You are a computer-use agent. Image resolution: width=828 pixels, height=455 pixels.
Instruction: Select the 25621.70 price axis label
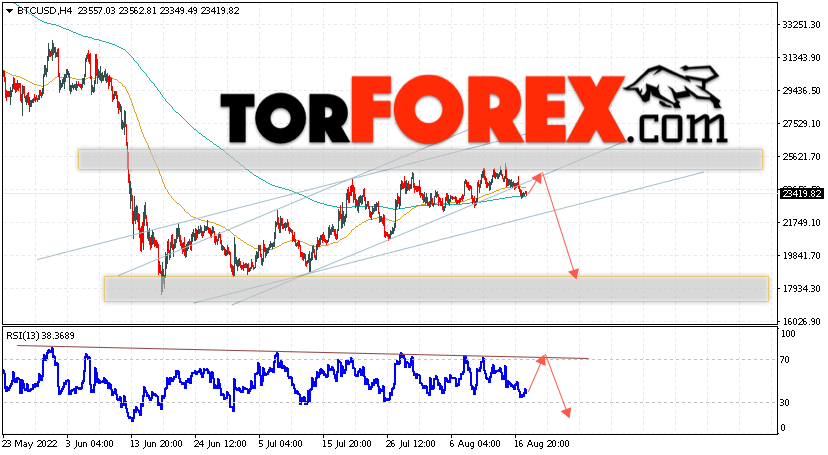pos(802,157)
